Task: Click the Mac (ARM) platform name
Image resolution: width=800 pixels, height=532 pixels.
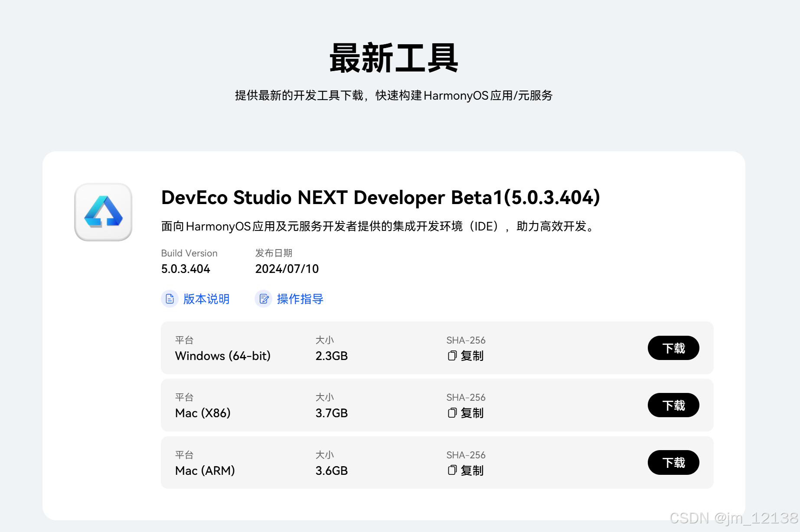Action: [x=205, y=470]
